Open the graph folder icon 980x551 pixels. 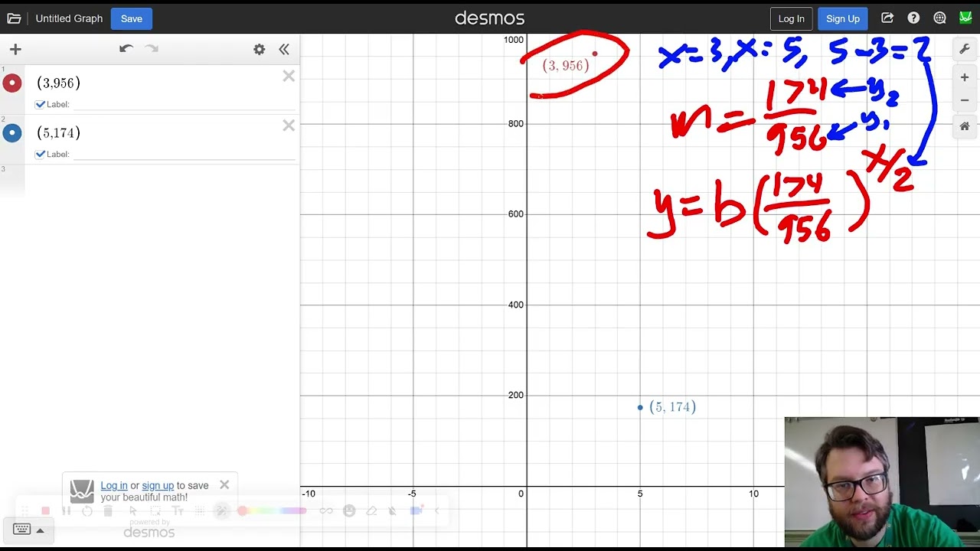[x=14, y=18]
